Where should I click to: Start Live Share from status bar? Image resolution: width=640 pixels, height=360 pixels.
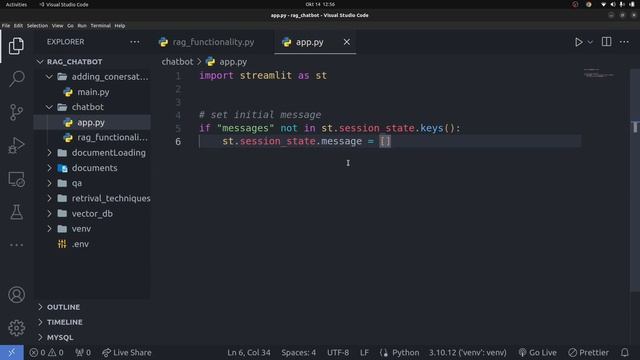coord(127,353)
